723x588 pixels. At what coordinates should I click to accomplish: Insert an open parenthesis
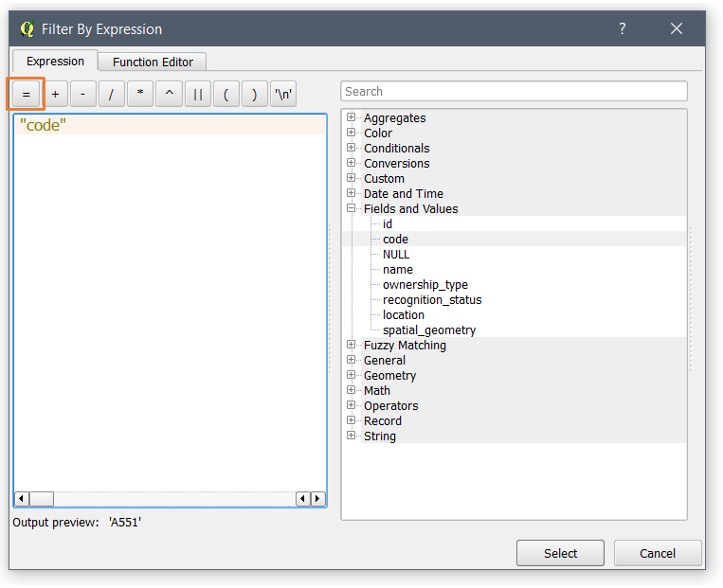pyautogui.click(x=226, y=94)
